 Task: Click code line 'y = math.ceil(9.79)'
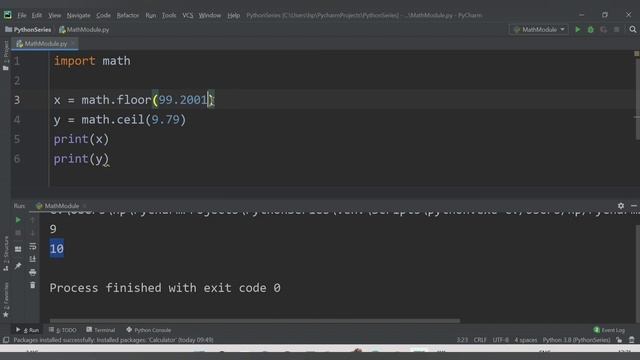pos(120,120)
